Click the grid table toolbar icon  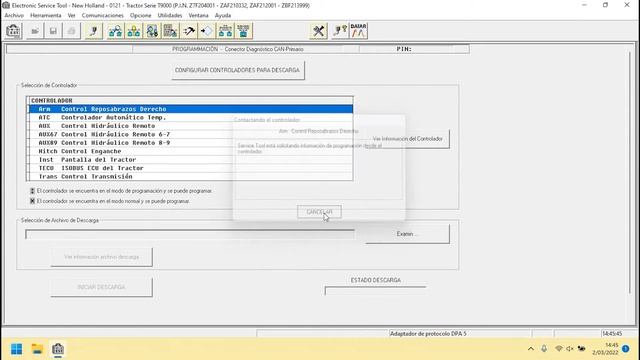[x=170, y=31]
